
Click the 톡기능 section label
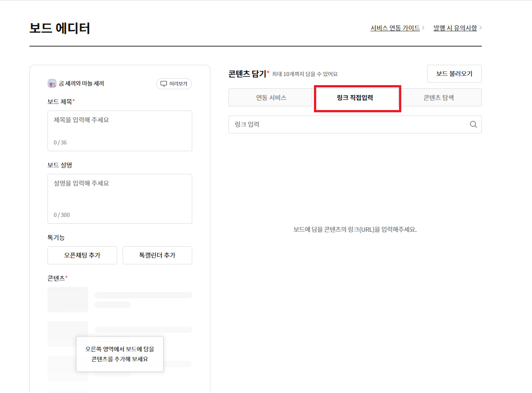[56, 237]
